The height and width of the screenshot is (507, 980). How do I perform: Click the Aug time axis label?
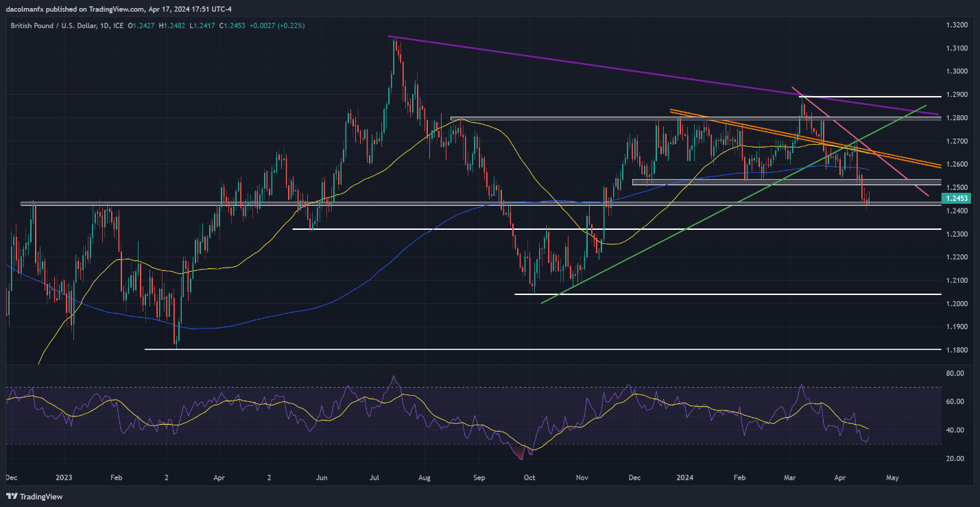[x=425, y=476]
